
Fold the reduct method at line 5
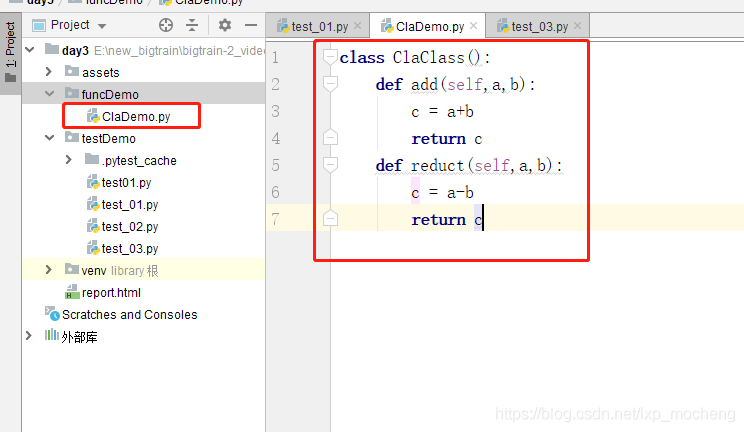330,165
